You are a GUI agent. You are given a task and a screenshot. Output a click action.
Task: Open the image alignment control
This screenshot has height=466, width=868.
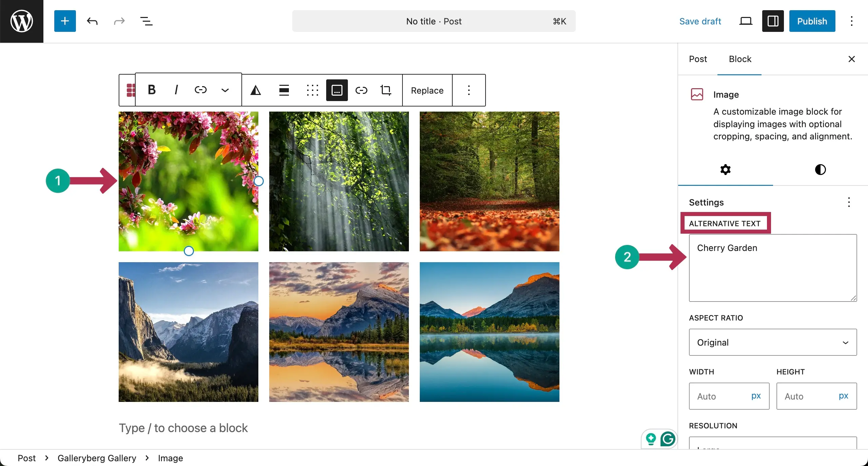tap(284, 90)
